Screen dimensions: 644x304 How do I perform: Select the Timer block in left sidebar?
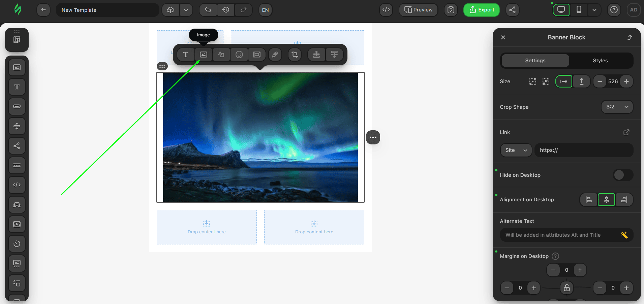[17, 244]
